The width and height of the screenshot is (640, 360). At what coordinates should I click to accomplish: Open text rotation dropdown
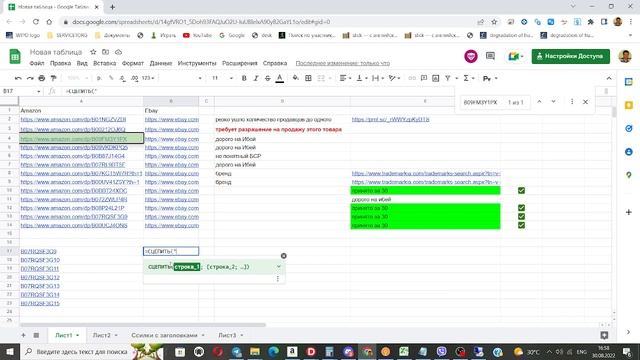point(394,78)
